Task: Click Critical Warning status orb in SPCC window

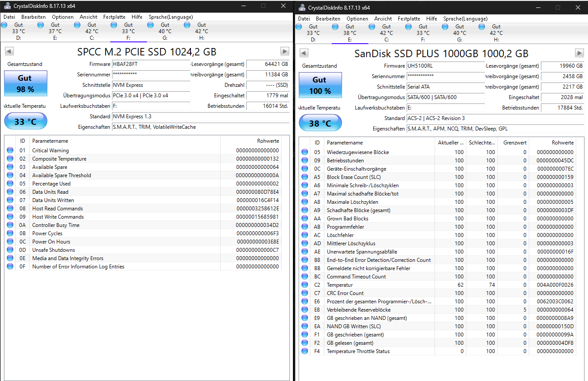Action: (10, 151)
